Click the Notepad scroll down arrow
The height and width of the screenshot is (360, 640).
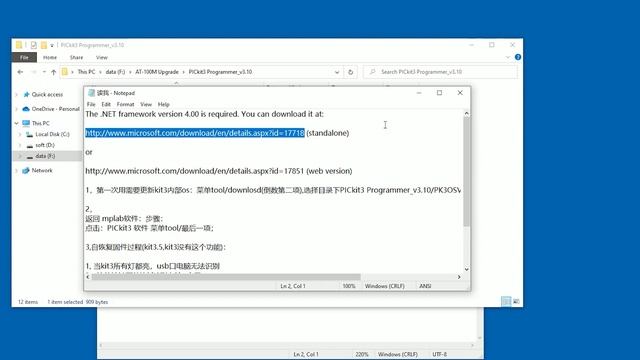467,269
